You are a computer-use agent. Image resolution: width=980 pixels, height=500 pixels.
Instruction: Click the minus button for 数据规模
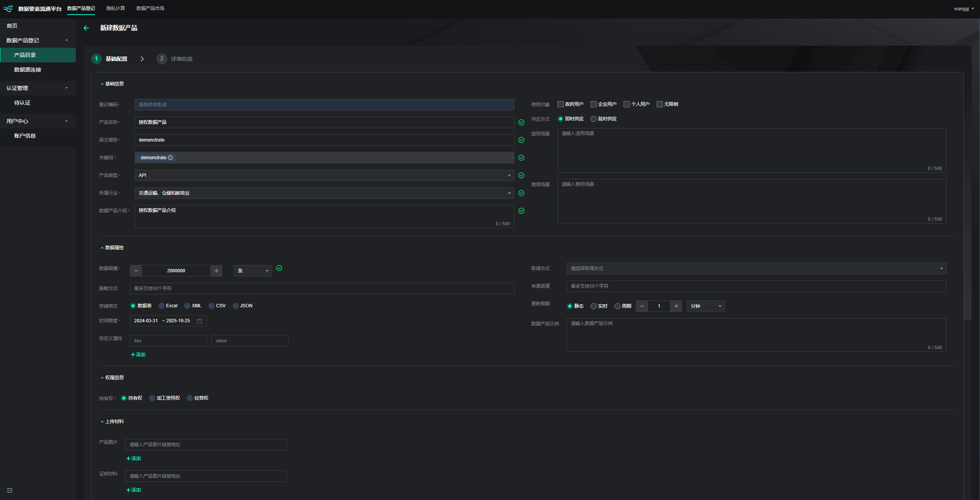coord(136,271)
